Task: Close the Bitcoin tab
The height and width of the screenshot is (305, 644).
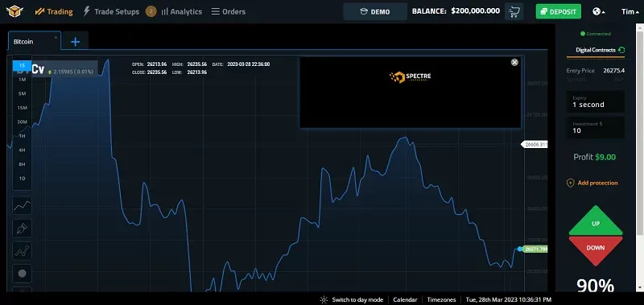Action: click(56, 37)
